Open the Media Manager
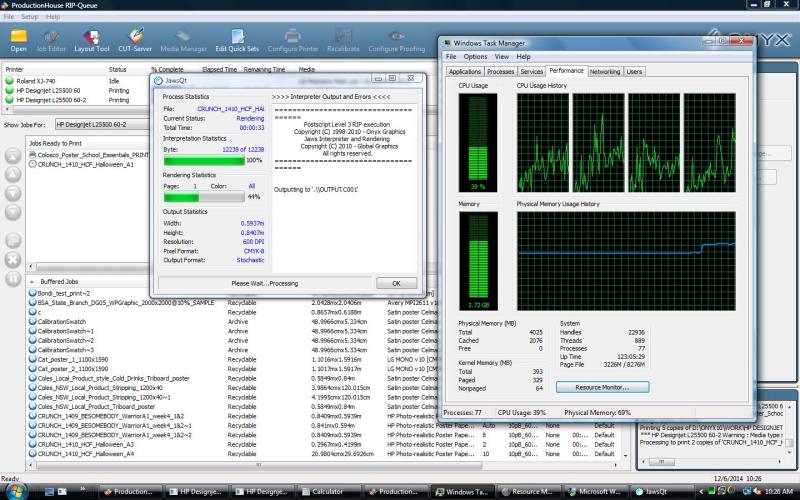800x500 pixels. point(184,40)
